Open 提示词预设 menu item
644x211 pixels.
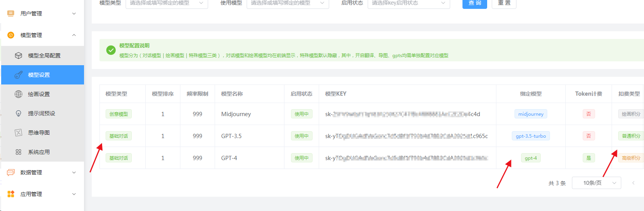click(42, 113)
